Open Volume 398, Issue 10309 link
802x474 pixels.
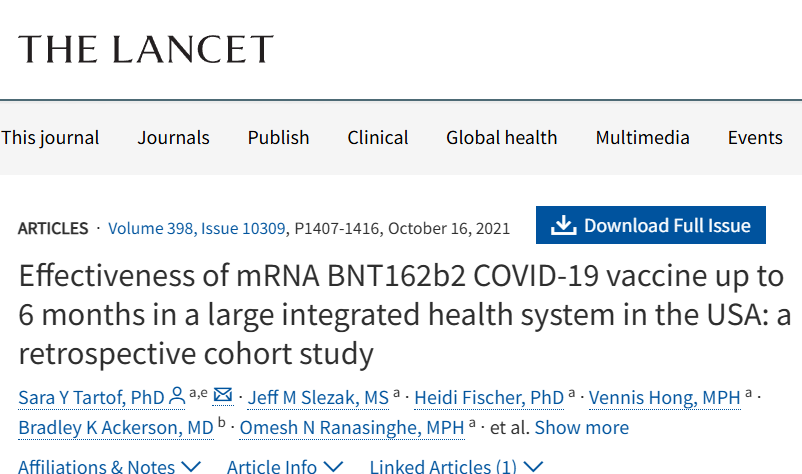pos(196,228)
